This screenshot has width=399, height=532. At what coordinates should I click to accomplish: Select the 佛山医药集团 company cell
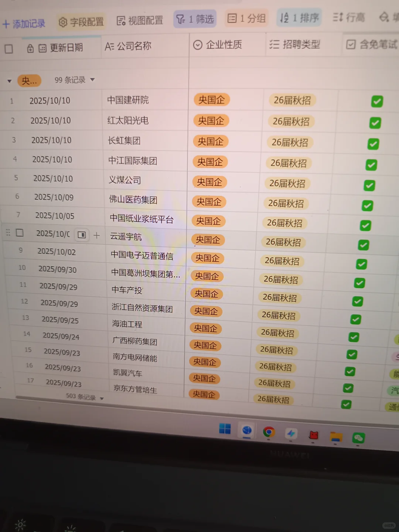point(146,200)
